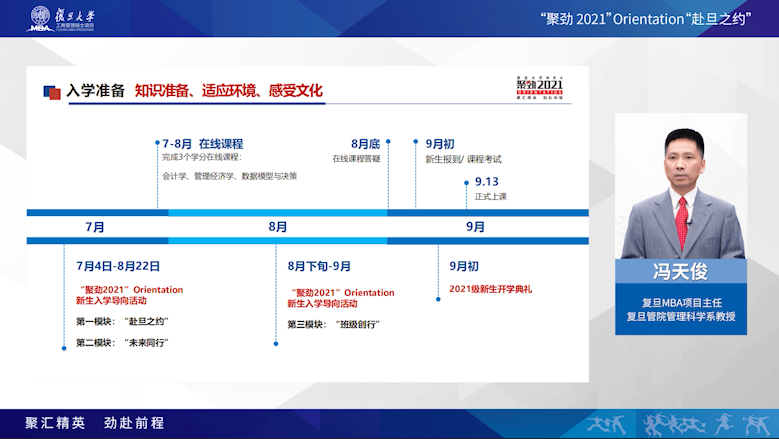The height and width of the screenshot is (439, 779).
Task: Select the 8月 label on timeline
Action: tap(278, 227)
